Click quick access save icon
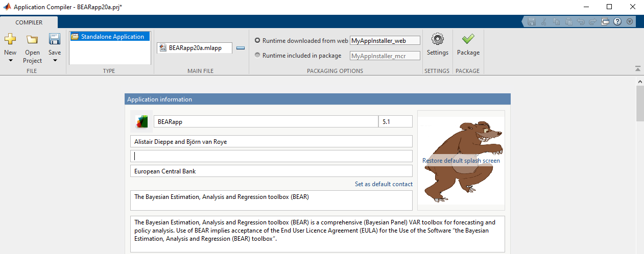This screenshot has width=644, height=254. (x=532, y=22)
